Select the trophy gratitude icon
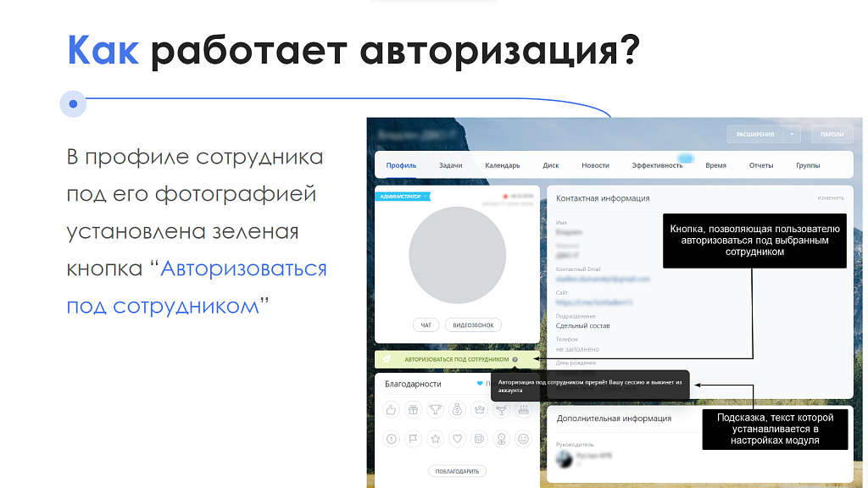Screen dimensions: 868x488 [x=435, y=409]
